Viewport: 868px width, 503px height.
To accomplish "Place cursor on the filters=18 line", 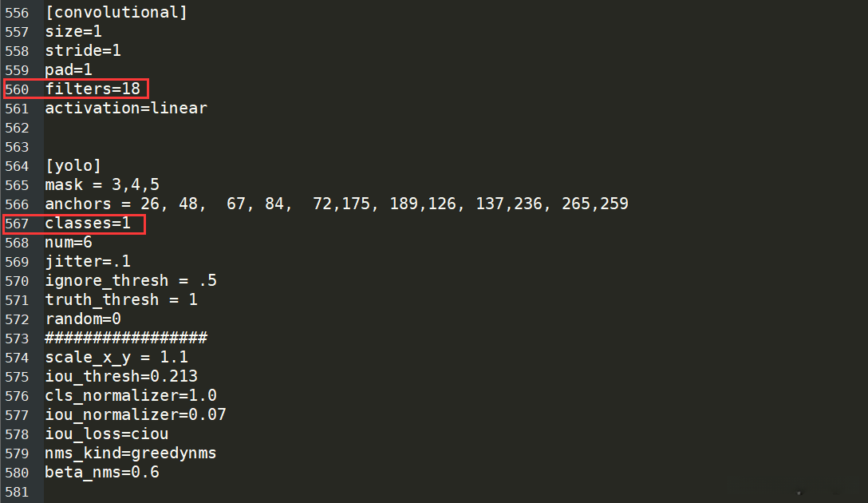I will click(93, 89).
